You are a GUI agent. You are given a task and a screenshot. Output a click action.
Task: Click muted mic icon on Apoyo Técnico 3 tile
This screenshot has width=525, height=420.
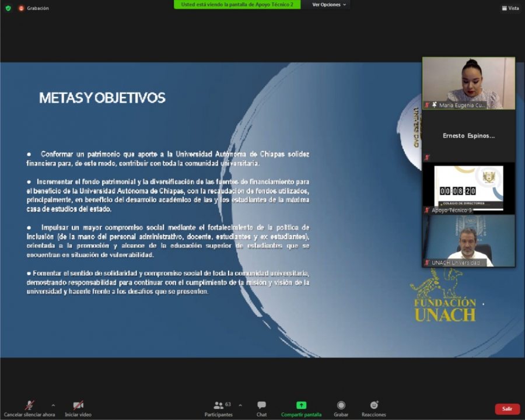pos(427,210)
